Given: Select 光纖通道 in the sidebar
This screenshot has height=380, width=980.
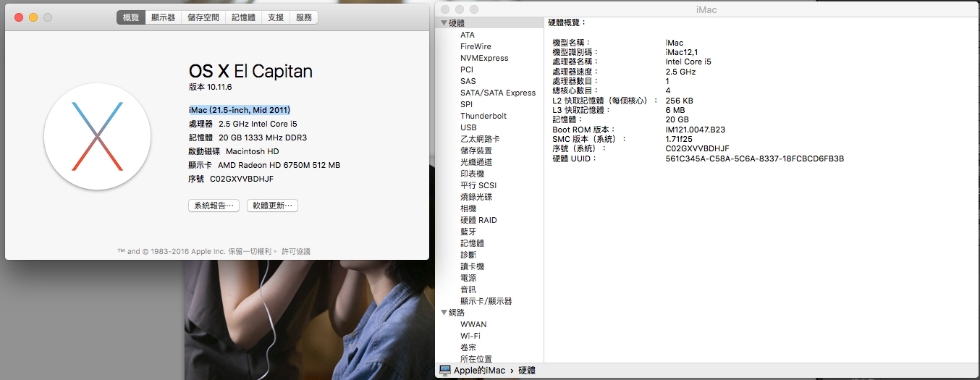Looking at the screenshot, I should (476, 162).
